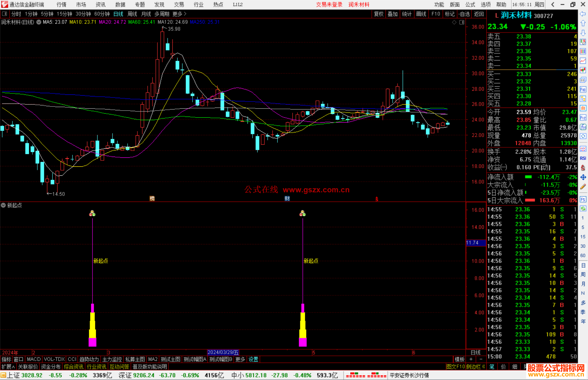Click the up arrow icon in sidebar
Screen dimensions: 588x380
(583, 23)
